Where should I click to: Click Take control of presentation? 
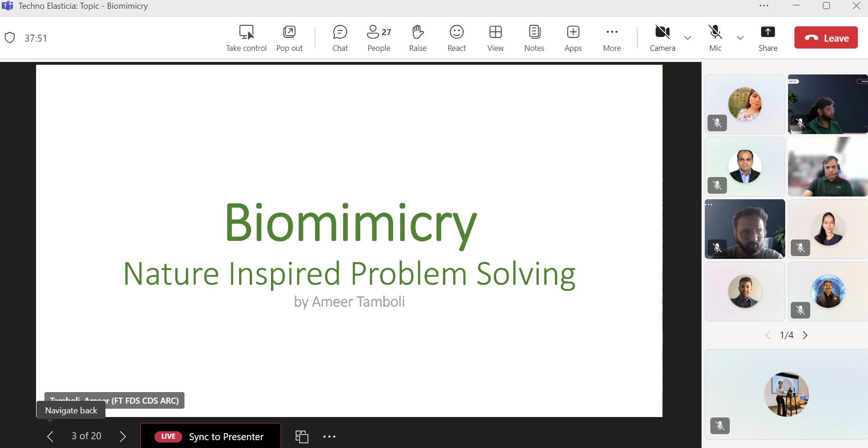pos(246,38)
